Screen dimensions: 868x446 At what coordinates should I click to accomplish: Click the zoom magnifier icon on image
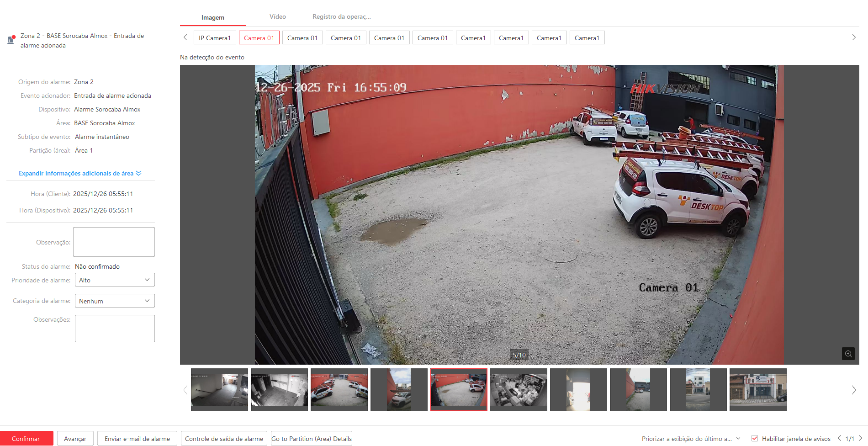[848, 354]
